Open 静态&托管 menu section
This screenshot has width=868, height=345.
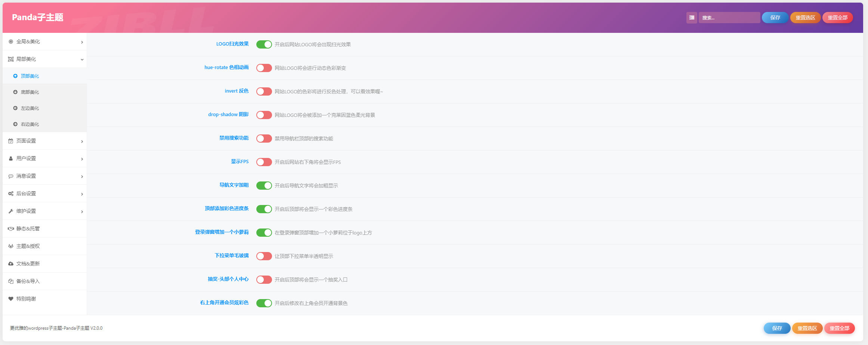pyautogui.click(x=45, y=229)
